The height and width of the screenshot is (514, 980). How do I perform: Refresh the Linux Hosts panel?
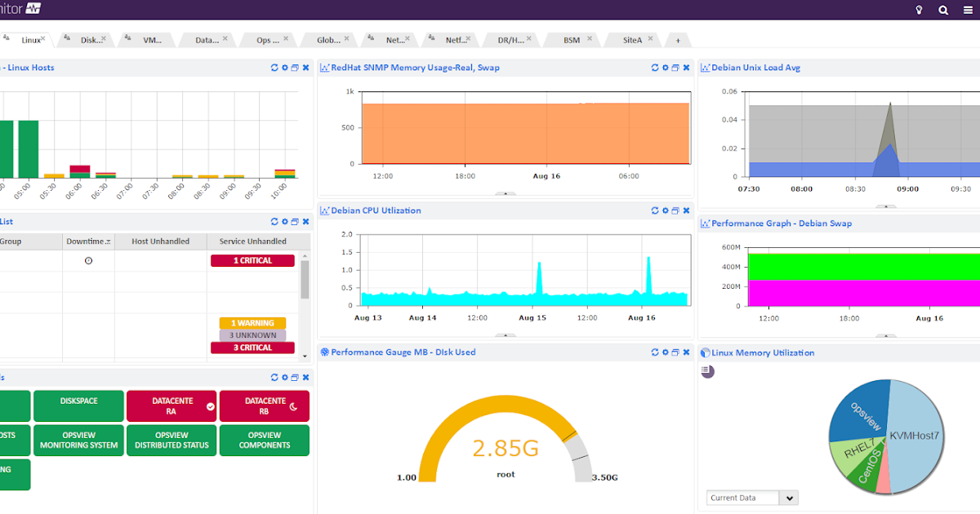pyautogui.click(x=274, y=69)
